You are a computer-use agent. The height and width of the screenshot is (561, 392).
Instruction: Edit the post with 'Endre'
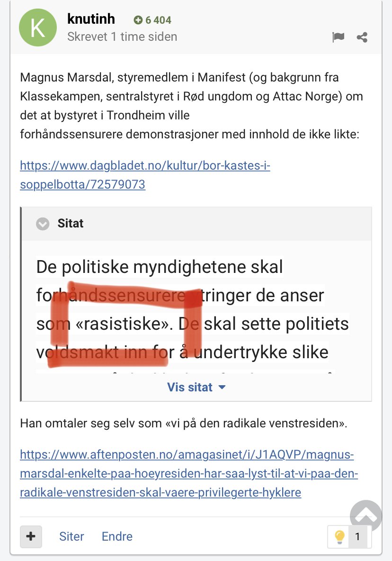pyautogui.click(x=117, y=536)
